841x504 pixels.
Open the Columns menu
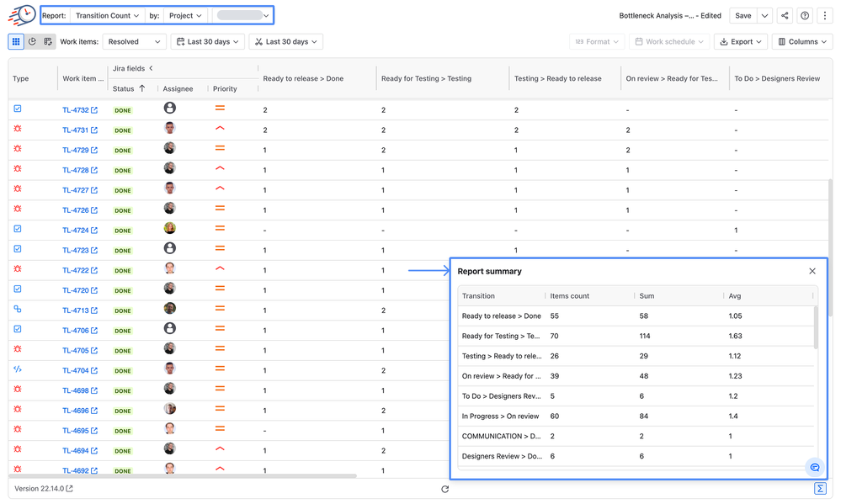tap(802, 41)
